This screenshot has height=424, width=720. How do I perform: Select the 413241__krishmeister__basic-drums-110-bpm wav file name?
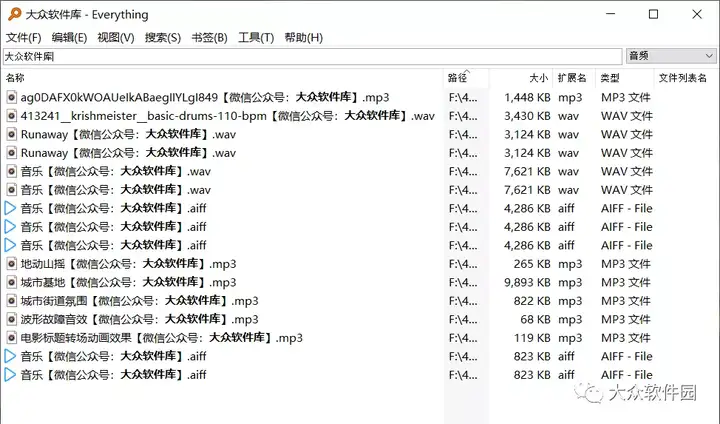[227, 116]
